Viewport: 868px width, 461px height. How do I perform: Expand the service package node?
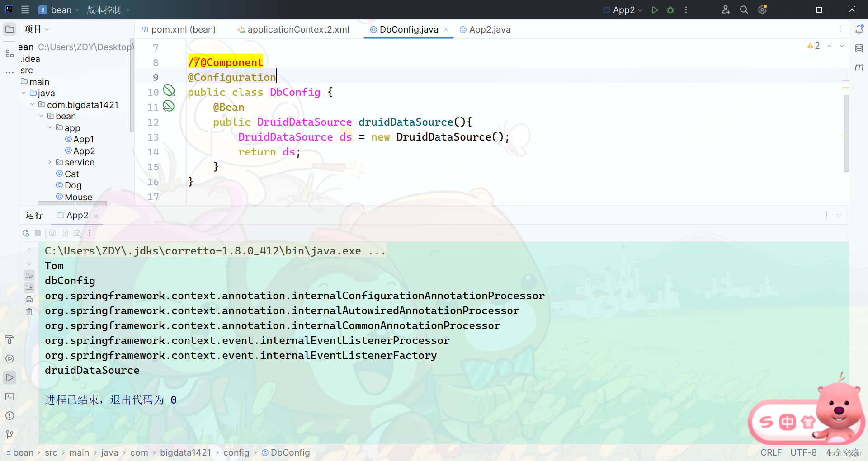[50, 162]
